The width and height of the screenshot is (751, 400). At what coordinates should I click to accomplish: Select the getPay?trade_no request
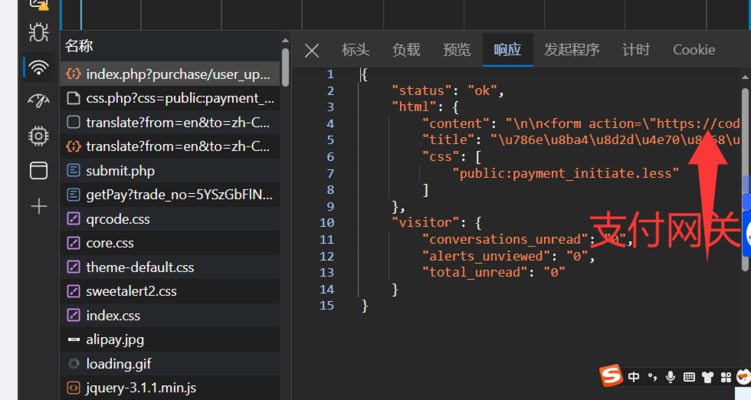[x=170, y=194]
